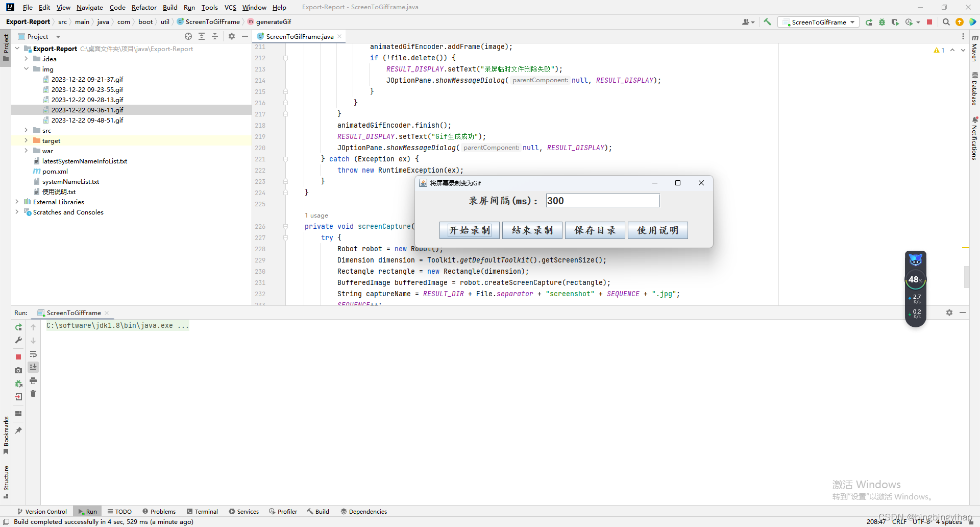Expand the src folder

pos(27,130)
